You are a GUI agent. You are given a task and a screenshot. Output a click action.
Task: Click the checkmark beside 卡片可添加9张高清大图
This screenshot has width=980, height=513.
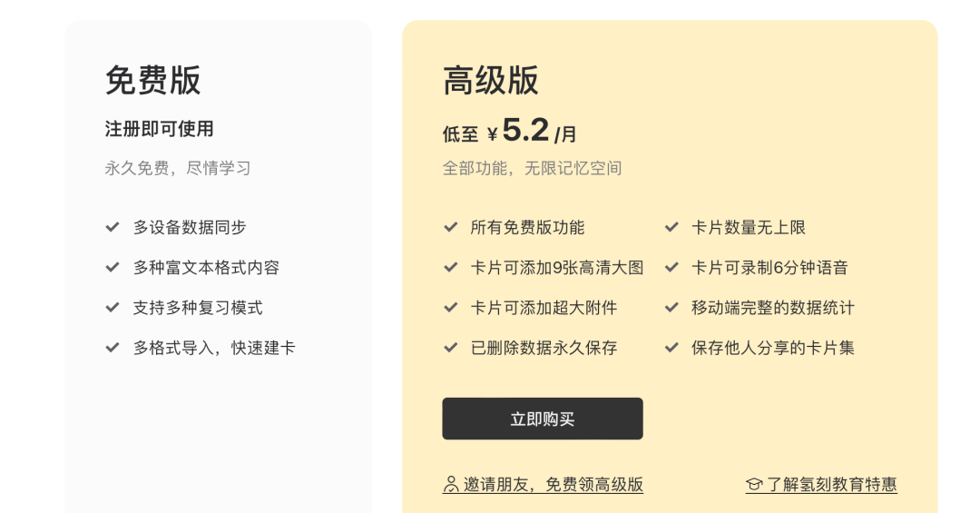(x=450, y=267)
